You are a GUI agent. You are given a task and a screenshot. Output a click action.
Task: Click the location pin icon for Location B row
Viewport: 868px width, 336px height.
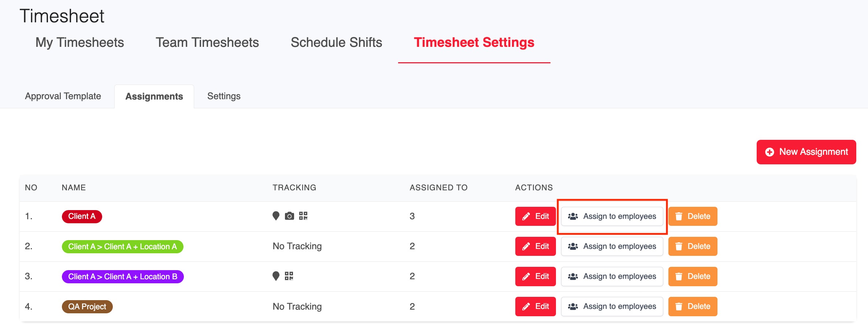tap(276, 276)
